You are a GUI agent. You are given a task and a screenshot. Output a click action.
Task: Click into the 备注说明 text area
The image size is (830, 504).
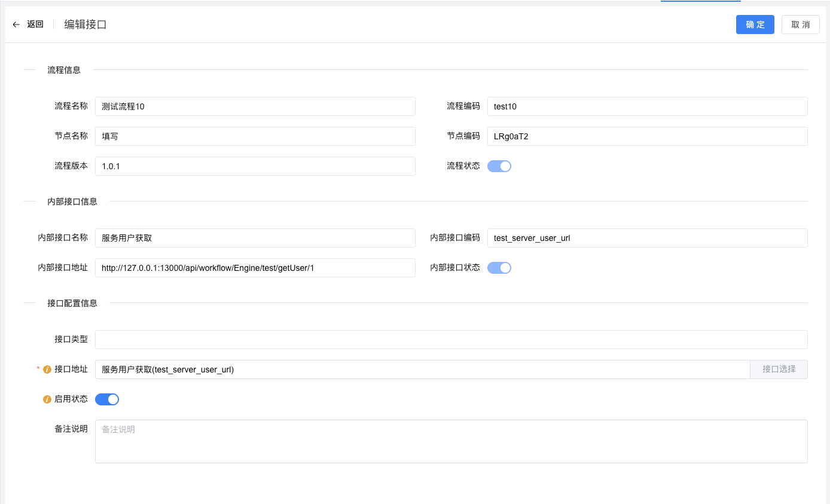pos(451,441)
